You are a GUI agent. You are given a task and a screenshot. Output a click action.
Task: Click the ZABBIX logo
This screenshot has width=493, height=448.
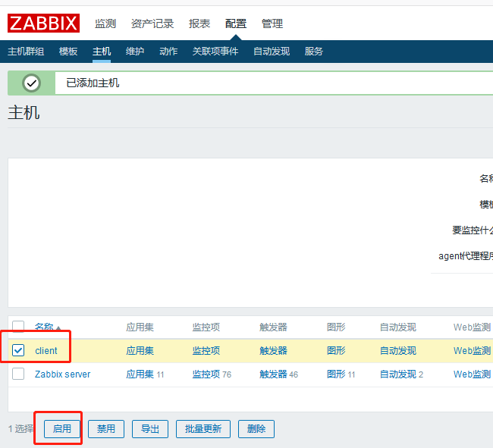(x=43, y=23)
